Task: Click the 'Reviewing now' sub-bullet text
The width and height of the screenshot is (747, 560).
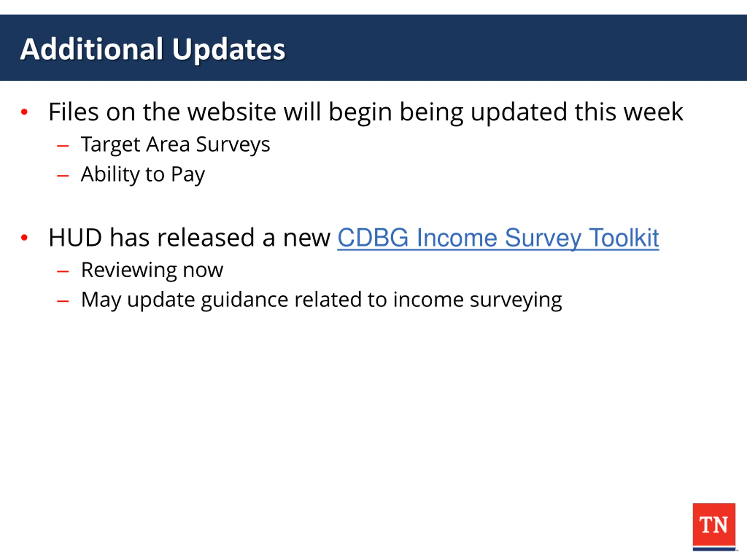Action: coord(152,270)
